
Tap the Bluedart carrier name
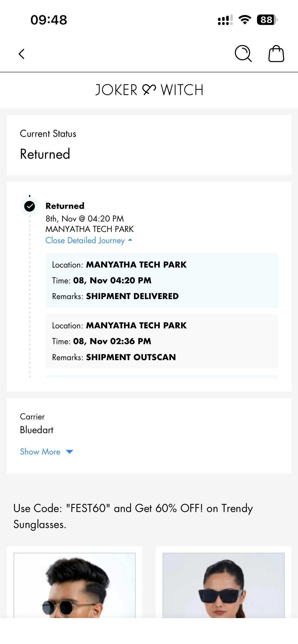[x=37, y=430]
